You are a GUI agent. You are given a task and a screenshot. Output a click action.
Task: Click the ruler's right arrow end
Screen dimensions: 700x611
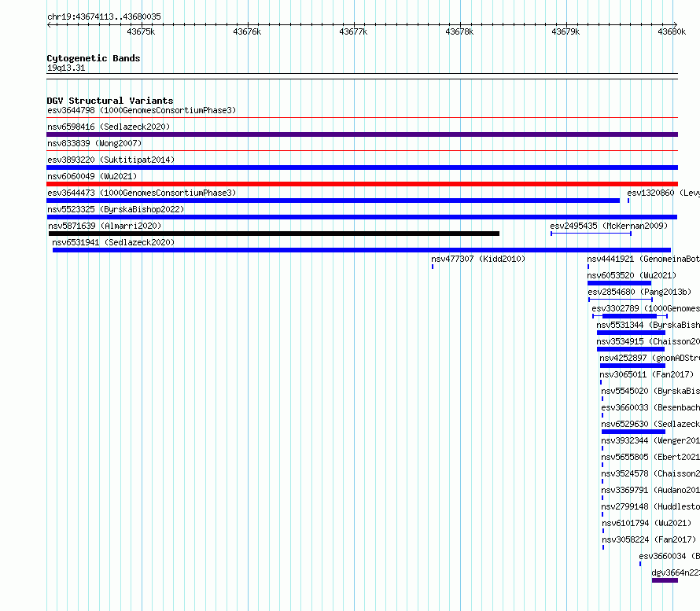coord(676,25)
